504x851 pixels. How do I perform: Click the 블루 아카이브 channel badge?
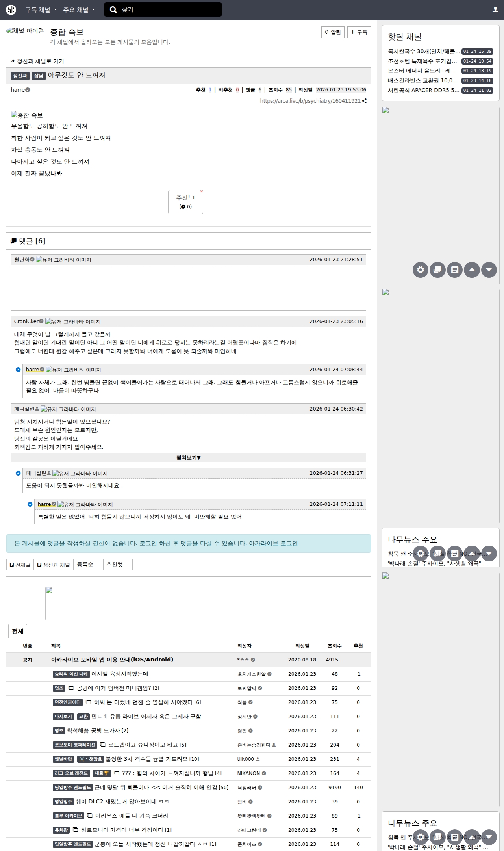coord(69,816)
